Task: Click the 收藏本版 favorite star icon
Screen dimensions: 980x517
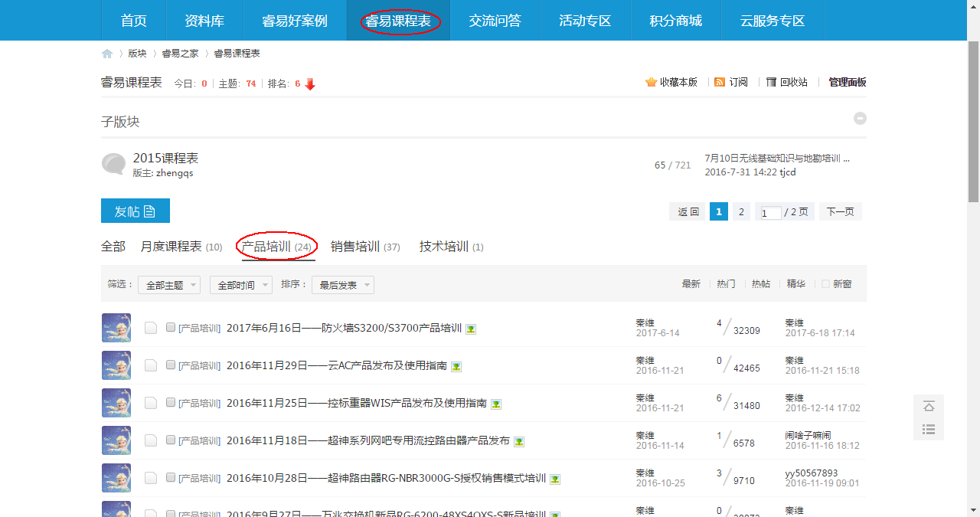Action: point(651,82)
